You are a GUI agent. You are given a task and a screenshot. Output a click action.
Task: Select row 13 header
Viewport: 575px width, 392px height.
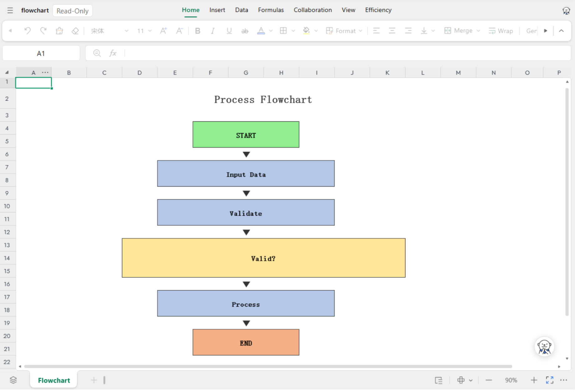(x=8, y=245)
